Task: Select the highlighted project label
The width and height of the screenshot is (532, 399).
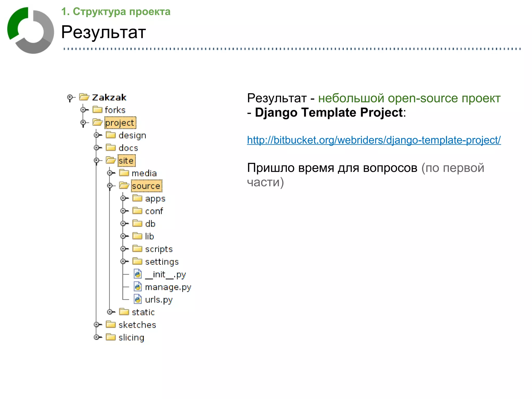Action: [x=120, y=123]
